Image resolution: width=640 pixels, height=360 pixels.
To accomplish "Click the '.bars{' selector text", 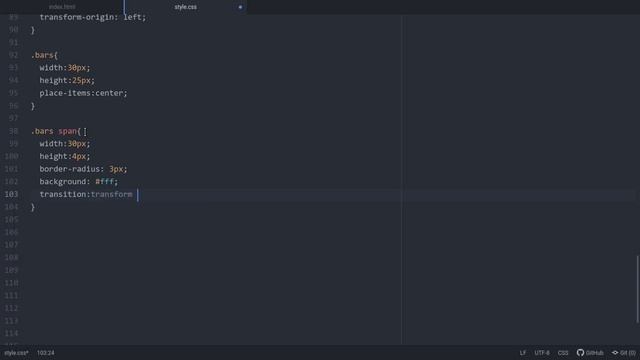I will [x=44, y=55].
